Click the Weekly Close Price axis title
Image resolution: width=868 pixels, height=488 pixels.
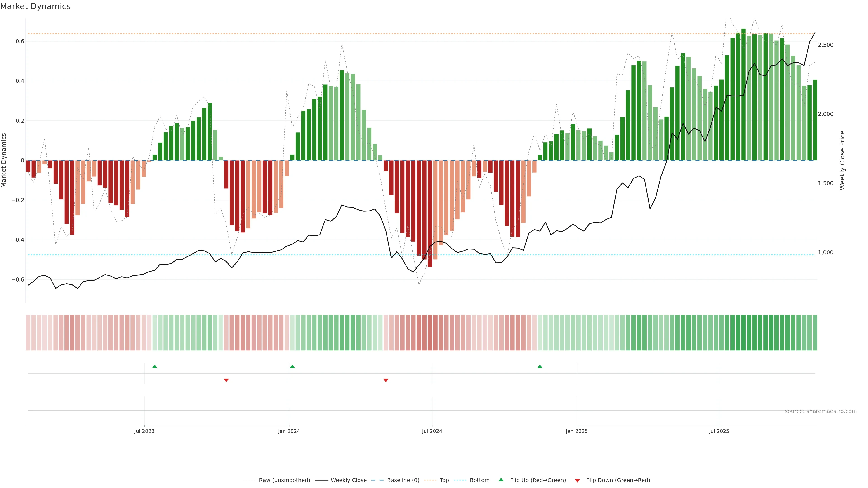coord(842,160)
